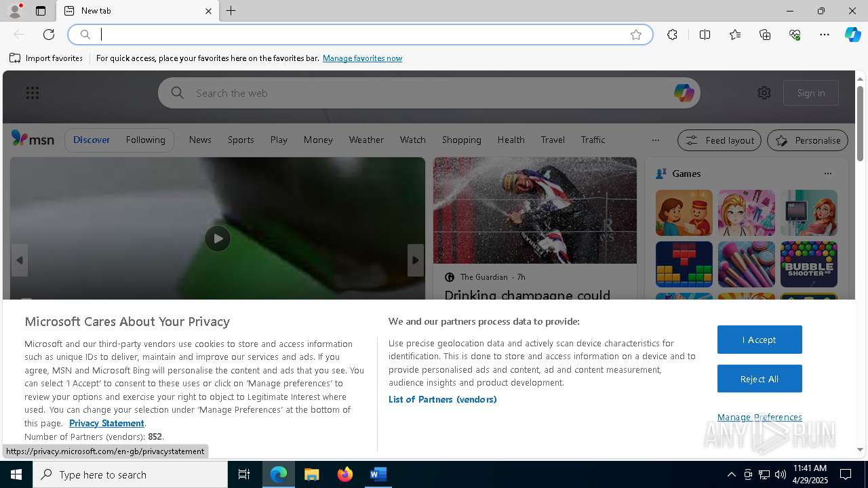Click the taskbar search box

point(130,474)
